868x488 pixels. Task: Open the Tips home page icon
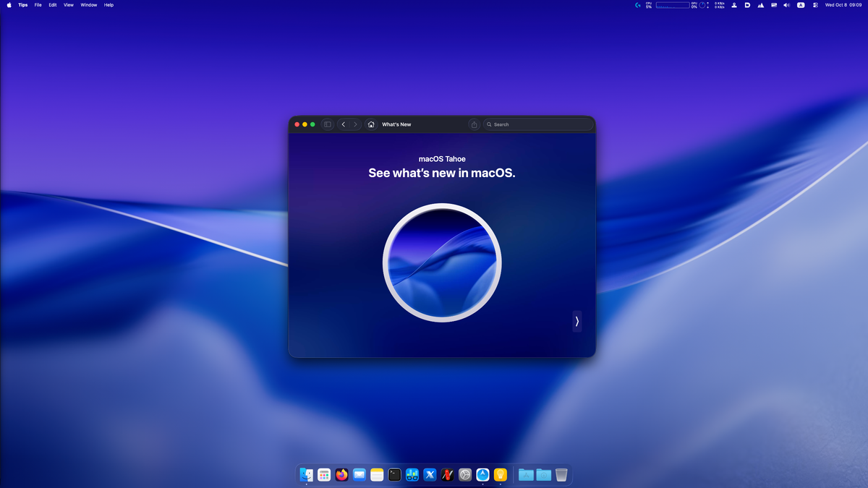371,124
